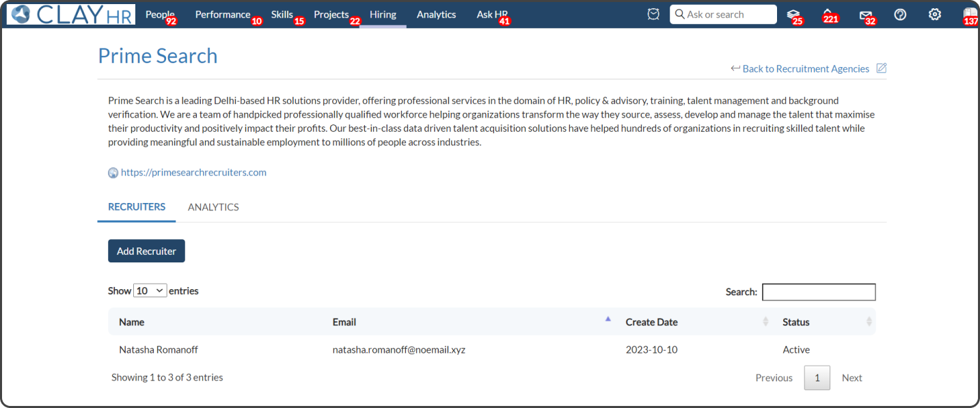Viewport: 980px width, 408px height.
Task: Open the People menu
Action: (x=160, y=14)
